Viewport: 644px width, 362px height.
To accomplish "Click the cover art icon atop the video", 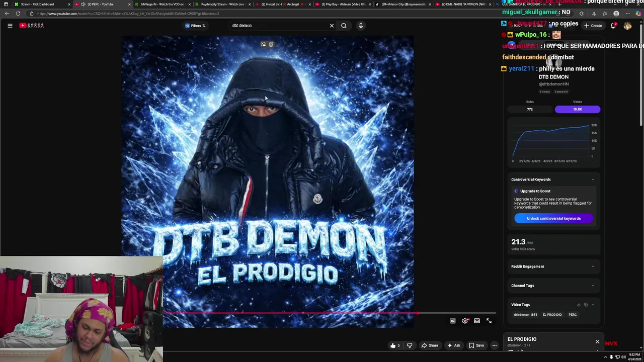I will pyautogui.click(x=263, y=45).
